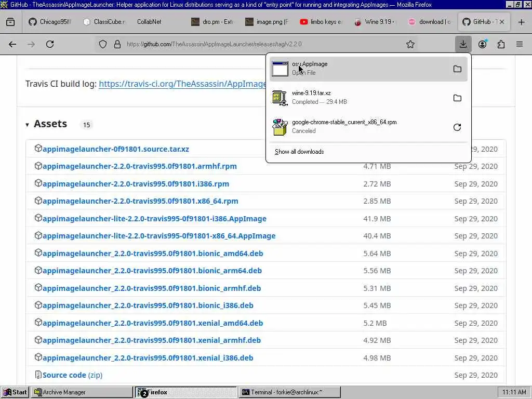532x399 pixels.
Task: Show wine-9.19.tar.xz in its folder
Action: point(457,98)
